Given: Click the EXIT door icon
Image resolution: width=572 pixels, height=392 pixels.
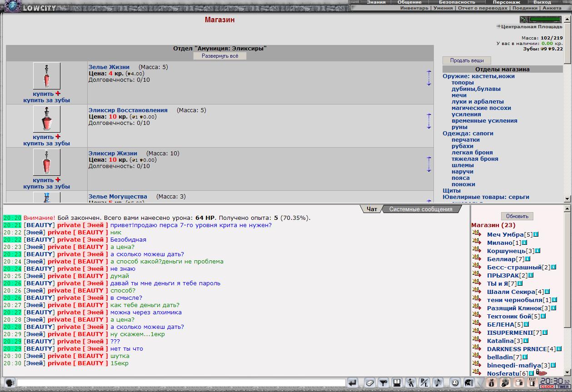Looking at the screenshot, I should pyautogui.click(x=532, y=382).
